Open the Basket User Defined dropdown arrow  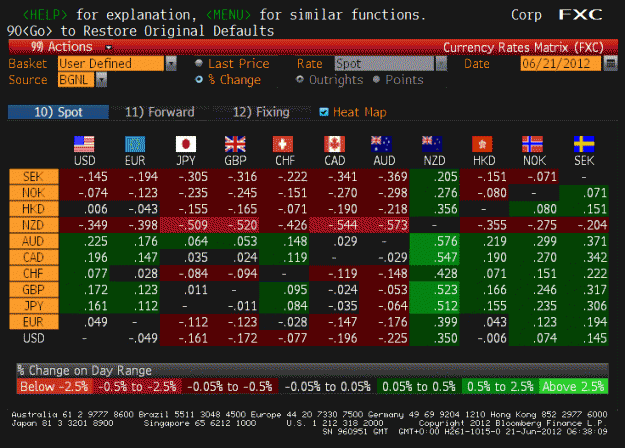pyautogui.click(x=171, y=63)
